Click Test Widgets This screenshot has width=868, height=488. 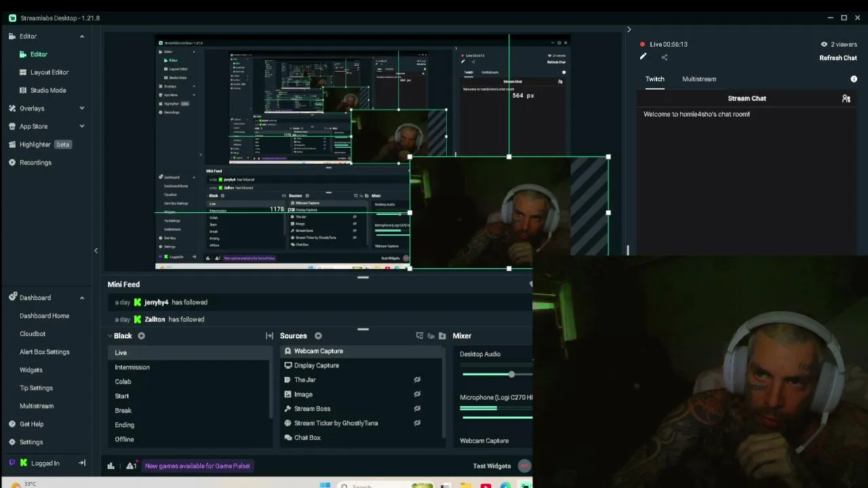tap(492, 466)
